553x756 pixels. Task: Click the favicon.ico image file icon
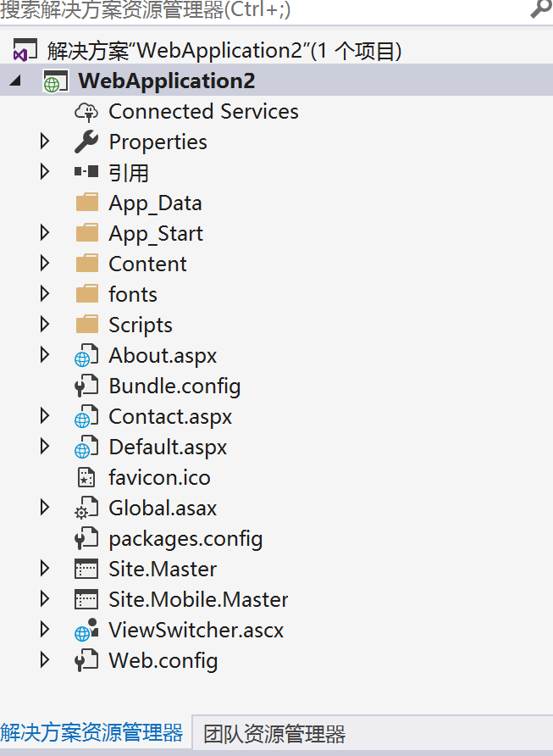pos(86,478)
